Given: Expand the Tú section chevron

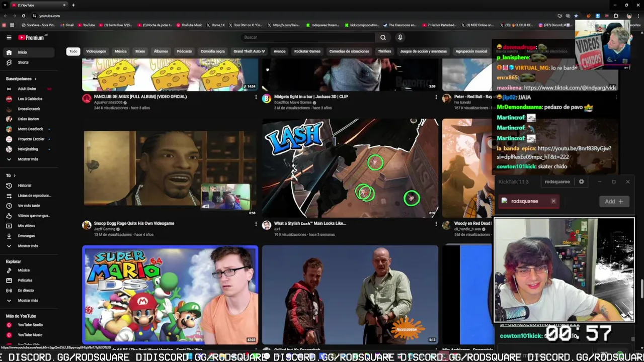Looking at the screenshot, I should tap(15, 175).
